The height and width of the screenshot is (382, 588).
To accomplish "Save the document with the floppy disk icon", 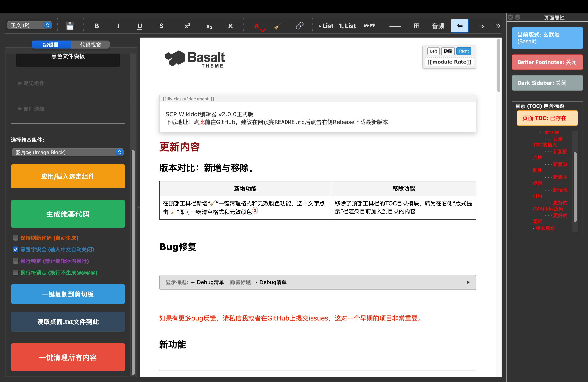I will coord(70,26).
